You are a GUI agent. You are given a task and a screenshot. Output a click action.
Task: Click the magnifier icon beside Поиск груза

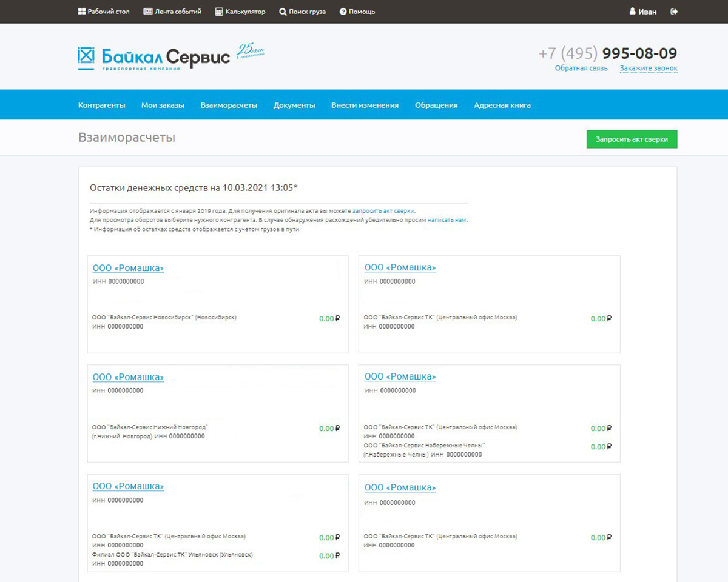[283, 12]
